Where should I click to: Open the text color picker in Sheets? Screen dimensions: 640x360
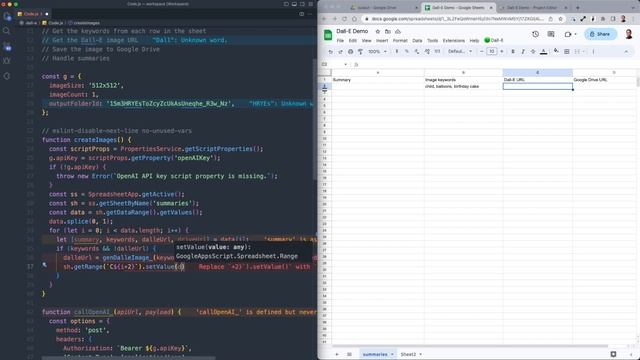click(543, 52)
